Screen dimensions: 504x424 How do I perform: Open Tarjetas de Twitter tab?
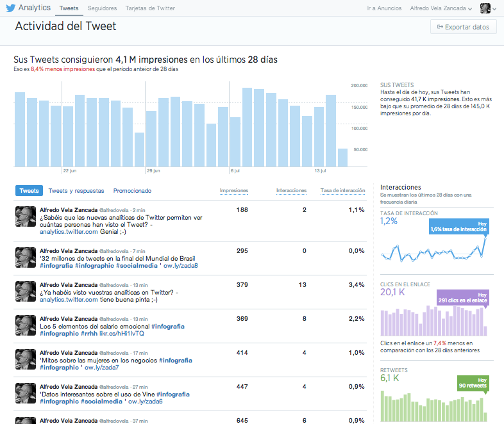click(150, 8)
